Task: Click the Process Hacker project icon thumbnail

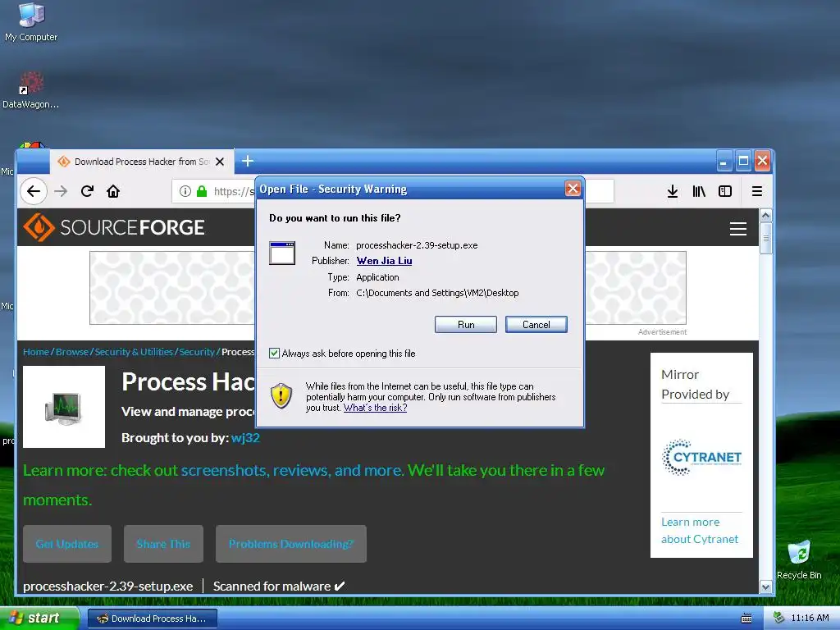Action: [x=64, y=407]
